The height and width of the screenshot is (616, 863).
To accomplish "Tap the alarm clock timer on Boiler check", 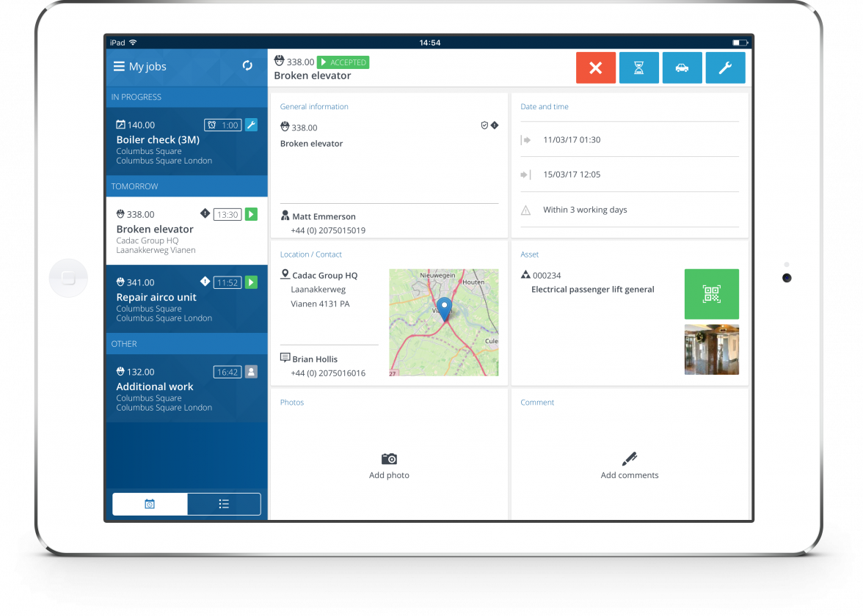I will click(x=222, y=125).
